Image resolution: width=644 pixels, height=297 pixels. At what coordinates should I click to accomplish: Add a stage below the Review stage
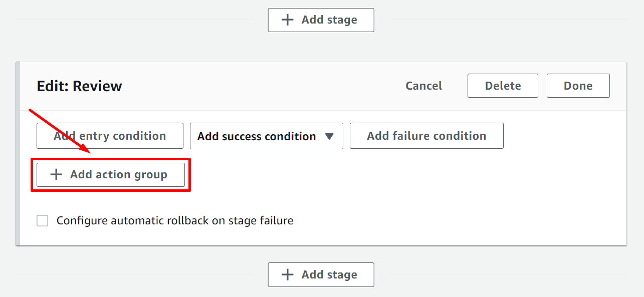(321, 274)
